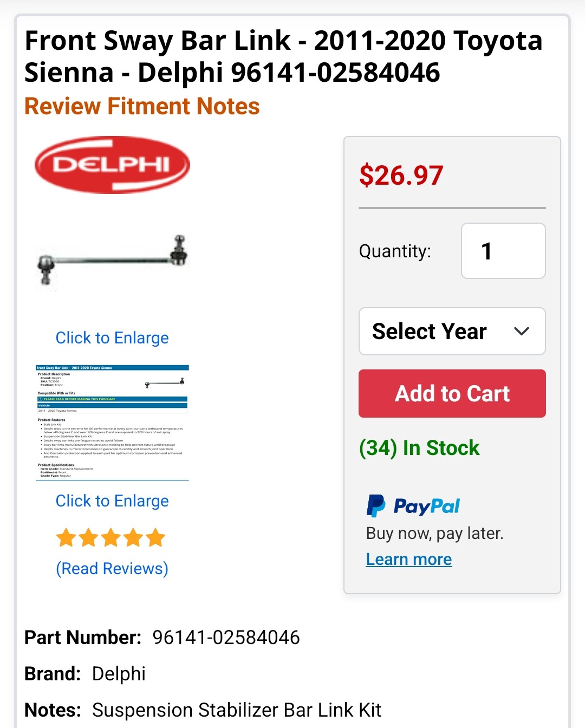Click the Brand value Delphi text
The width and height of the screenshot is (585, 728).
(119, 674)
